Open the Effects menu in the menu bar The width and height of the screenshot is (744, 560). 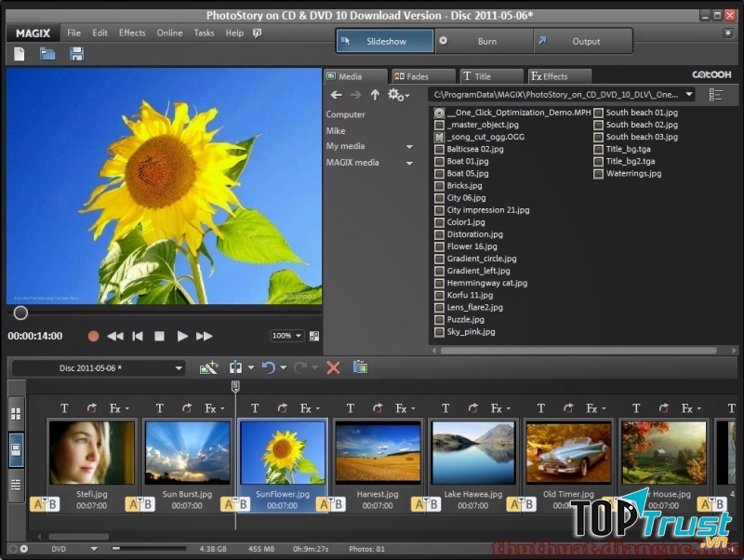click(131, 32)
